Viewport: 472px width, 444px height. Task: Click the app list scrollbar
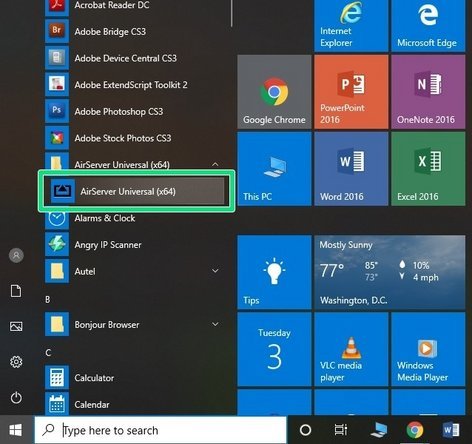[231, 13]
